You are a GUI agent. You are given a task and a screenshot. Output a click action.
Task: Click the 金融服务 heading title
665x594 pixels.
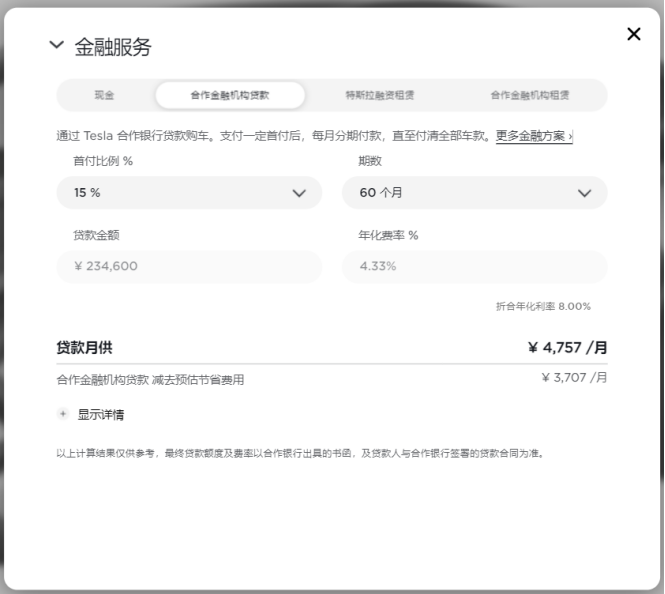pos(113,47)
